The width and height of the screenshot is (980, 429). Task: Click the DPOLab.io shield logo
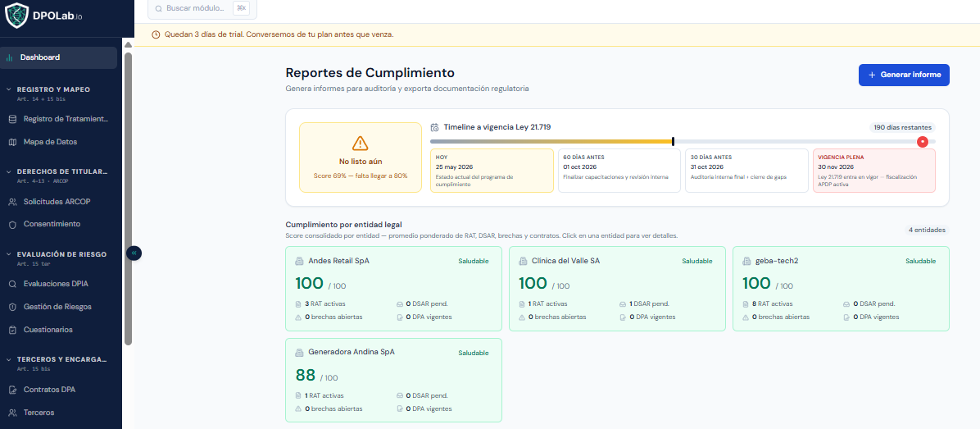click(17, 16)
